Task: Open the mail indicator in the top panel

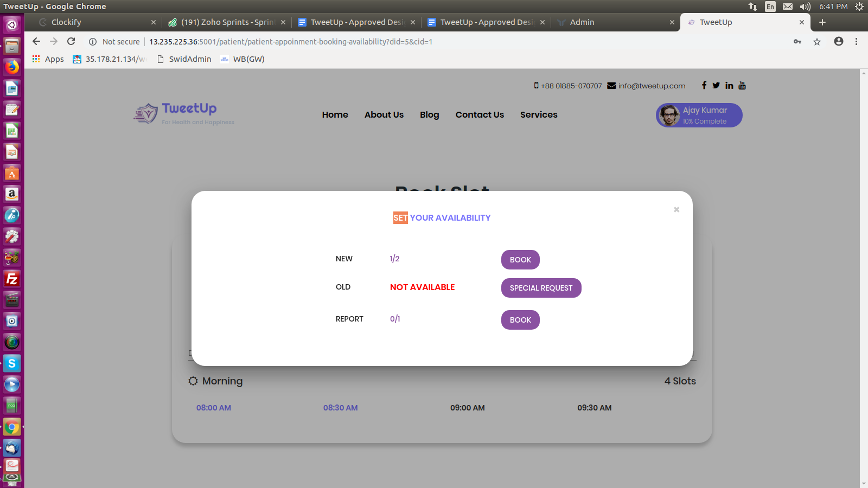Action: point(788,7)
